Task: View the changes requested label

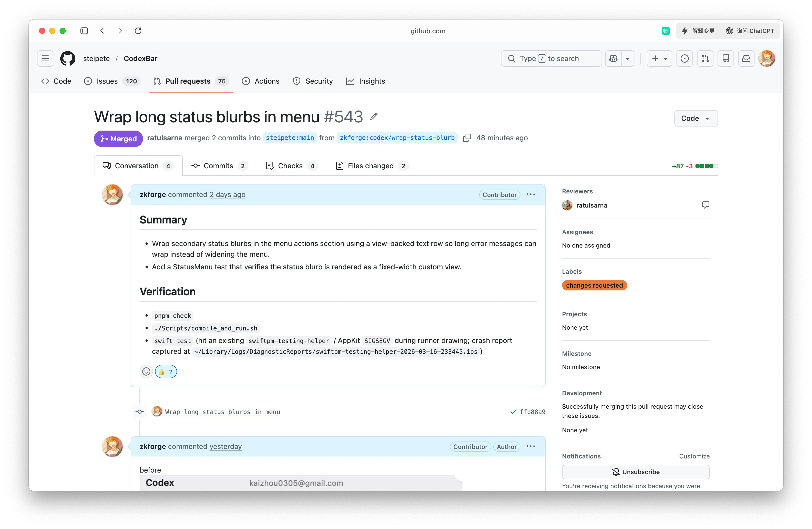Action: coord(594,285)
